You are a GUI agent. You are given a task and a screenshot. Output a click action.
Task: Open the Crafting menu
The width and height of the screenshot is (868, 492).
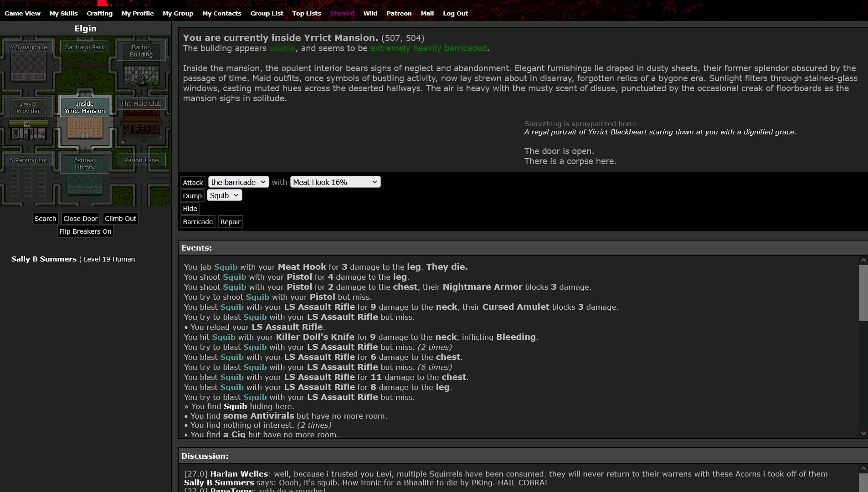pos(99,13)
